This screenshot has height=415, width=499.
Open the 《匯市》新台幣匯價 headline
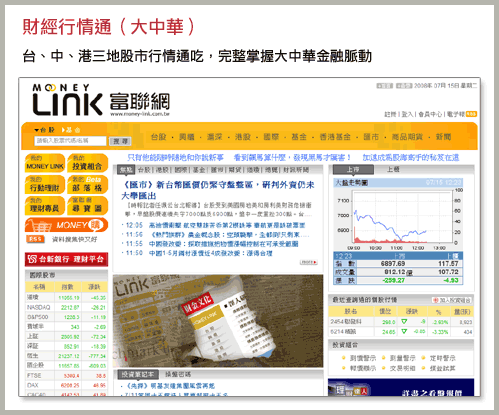[x=218, y=190]
